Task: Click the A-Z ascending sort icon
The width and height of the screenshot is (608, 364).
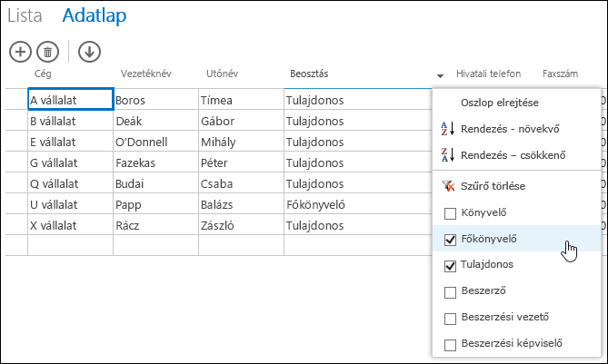Action: click(447, 129)
